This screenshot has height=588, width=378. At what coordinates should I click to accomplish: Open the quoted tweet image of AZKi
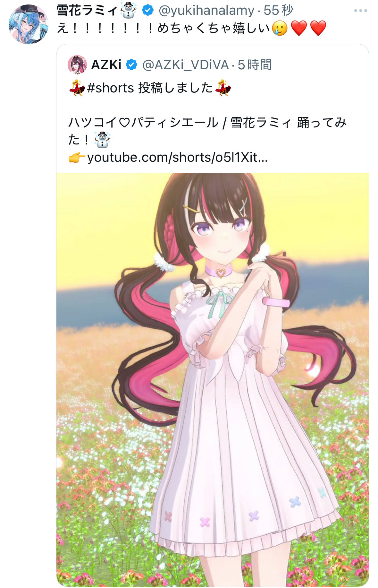pos(213,379)
